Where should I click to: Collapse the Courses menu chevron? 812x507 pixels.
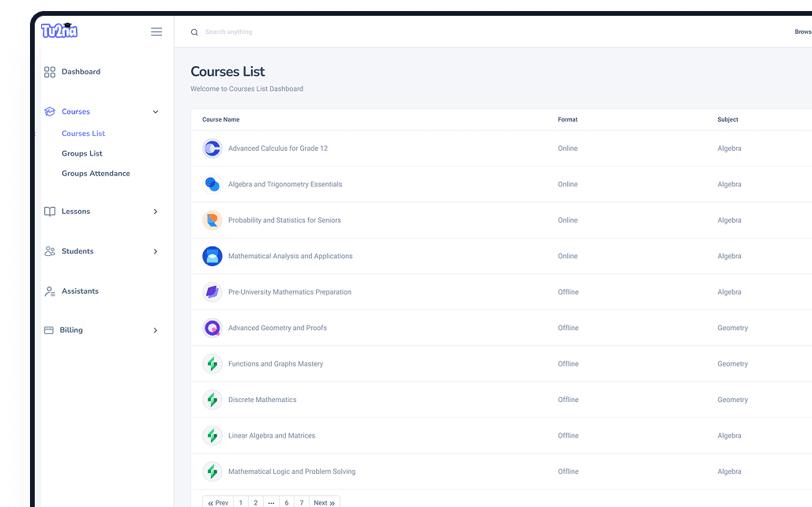[x=156, y=112]
